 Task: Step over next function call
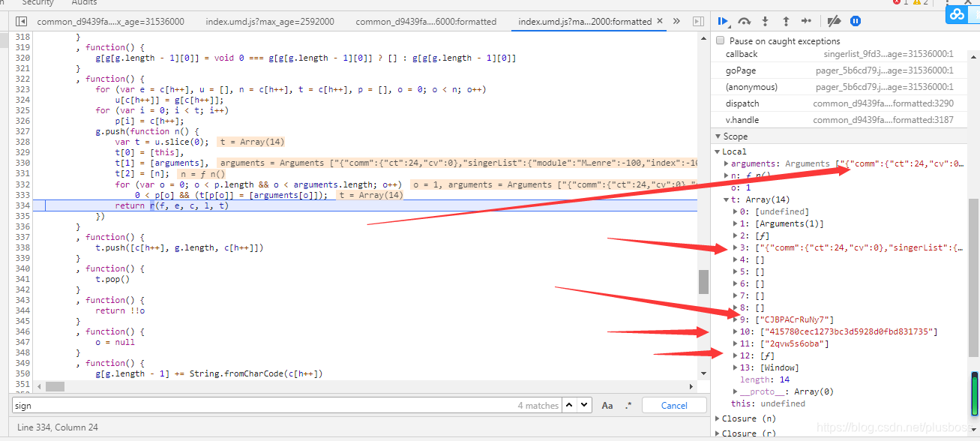(x=744, y=21)
